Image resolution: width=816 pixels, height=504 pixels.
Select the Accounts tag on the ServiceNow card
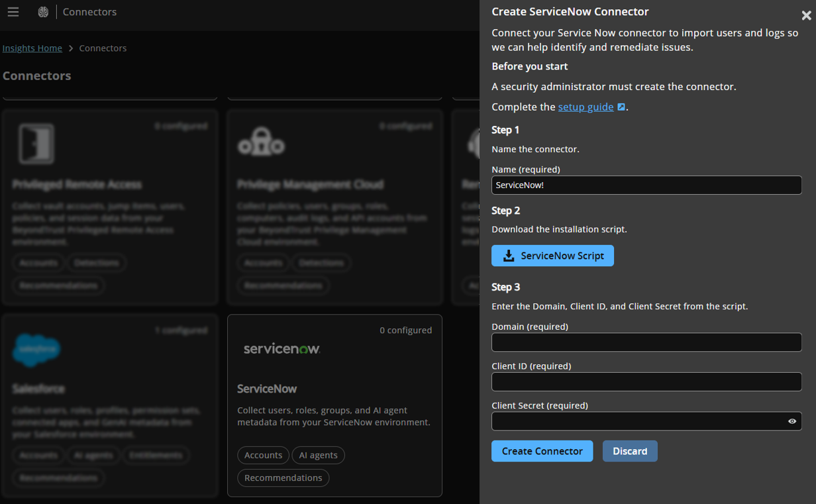pyautogui.click(x=263, y=455)
